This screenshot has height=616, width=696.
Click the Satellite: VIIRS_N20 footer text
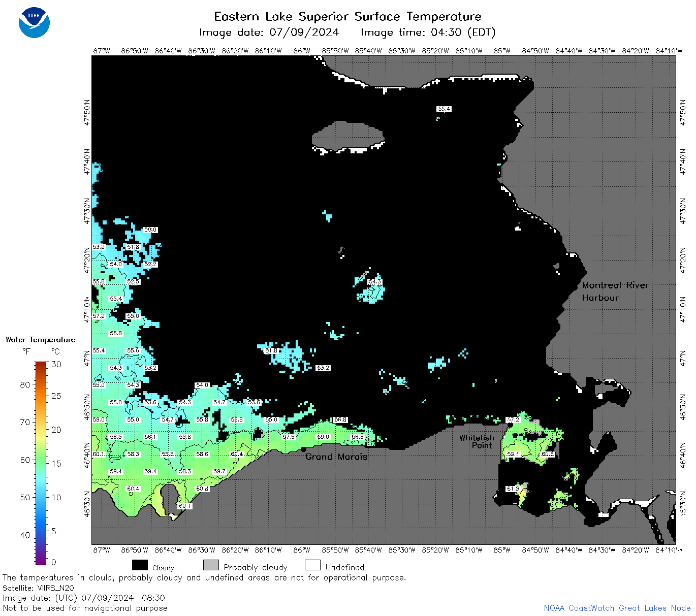[x=39, y=588]
